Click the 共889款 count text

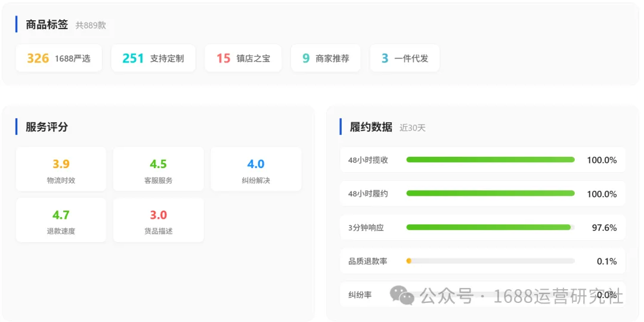[x=91, y=26]
